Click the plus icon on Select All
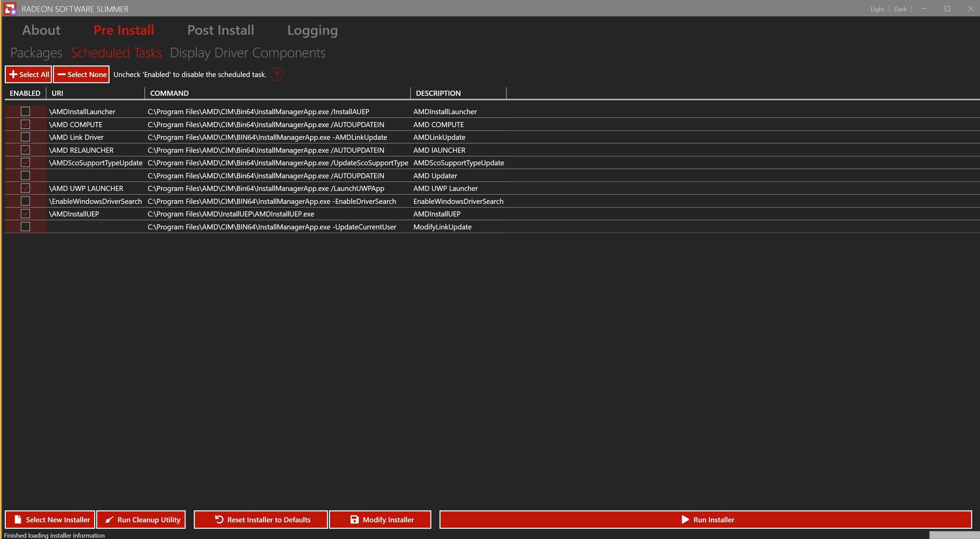This screenshot has height=539, width=980. [13, 75]
